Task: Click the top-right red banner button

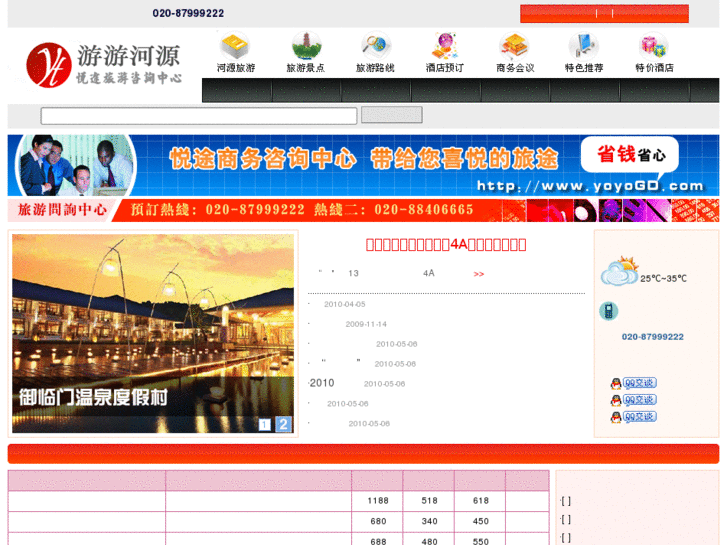Action: 604,13
